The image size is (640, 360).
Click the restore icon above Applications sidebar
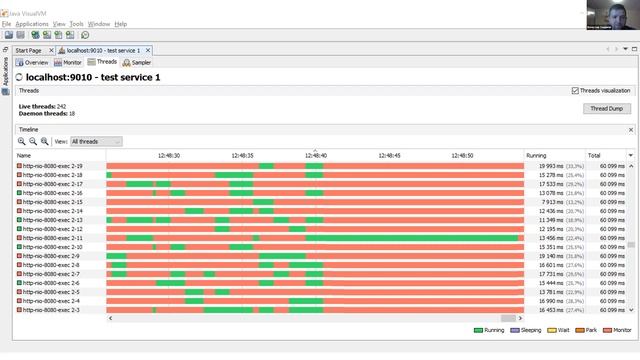point(5,49)
